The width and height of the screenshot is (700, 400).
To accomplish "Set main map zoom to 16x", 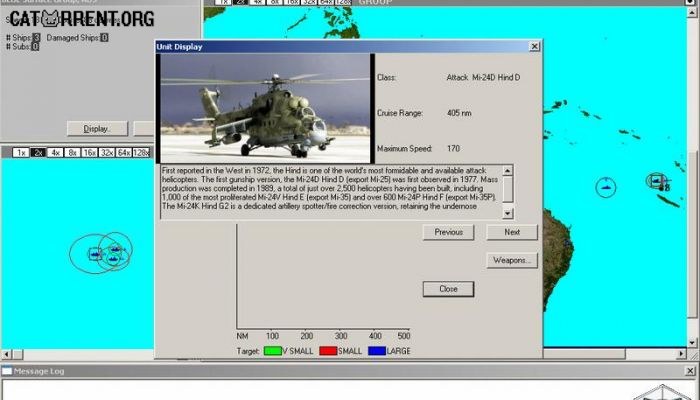I will (x=292, y=2).
